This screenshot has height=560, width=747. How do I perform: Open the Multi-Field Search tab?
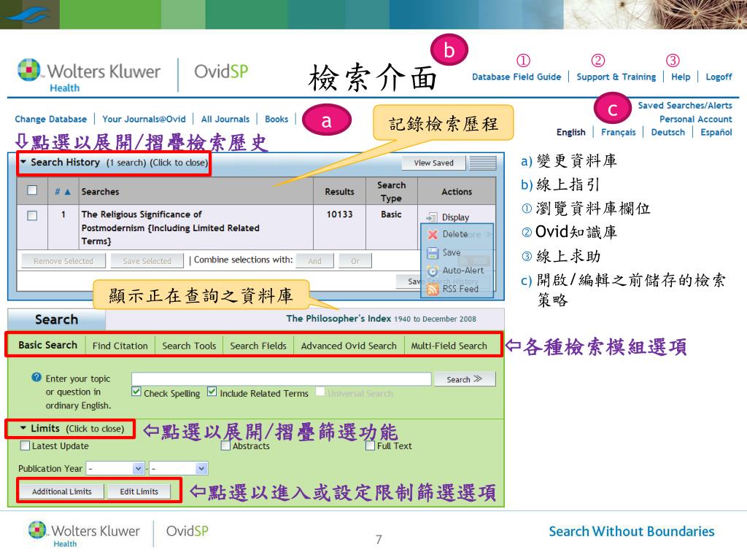[x=449, y=346]
